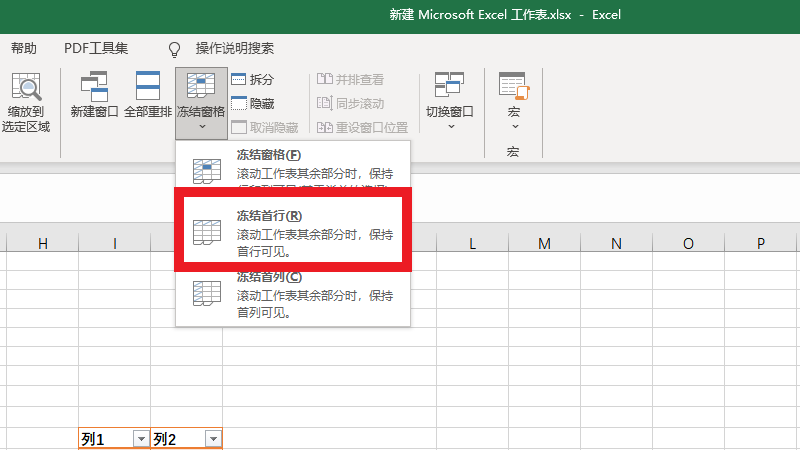Open the filter dropdown for 列1
Image resolution: width=800 pixels, height=450 pixels.
140,439
